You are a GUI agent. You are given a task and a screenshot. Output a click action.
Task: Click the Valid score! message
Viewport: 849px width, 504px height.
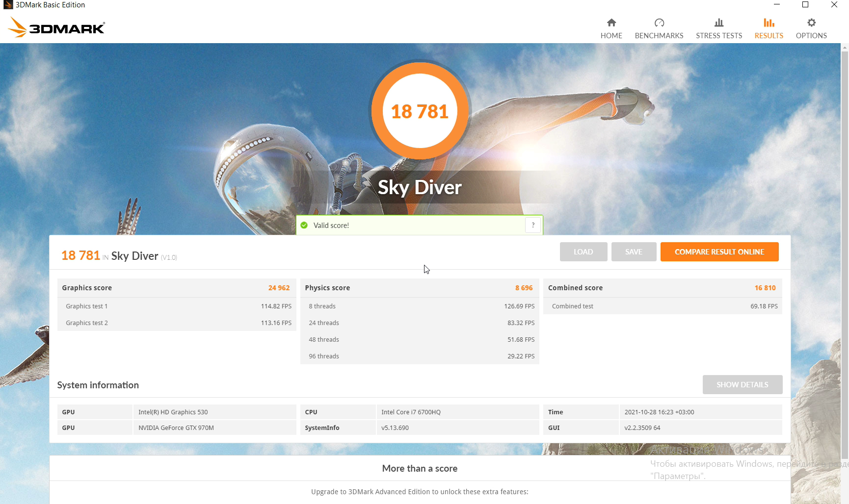coord(331,226)
